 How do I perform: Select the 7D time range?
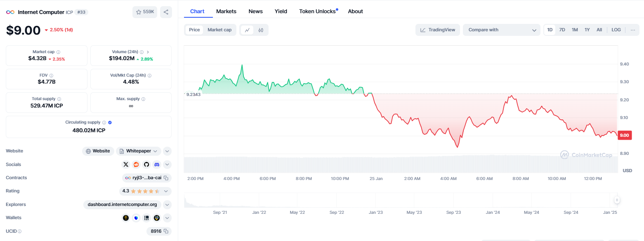[x=562, y=30]
